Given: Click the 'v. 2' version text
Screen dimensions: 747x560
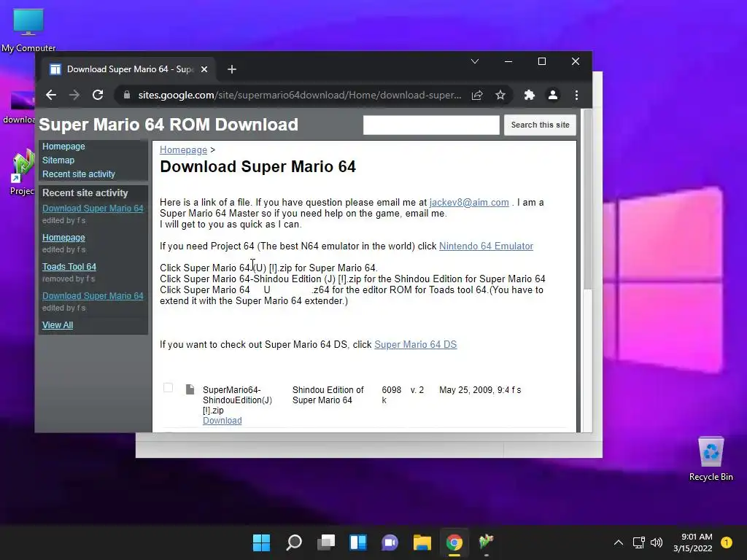Looking at the screenshot, I should [x=417, y=390].
